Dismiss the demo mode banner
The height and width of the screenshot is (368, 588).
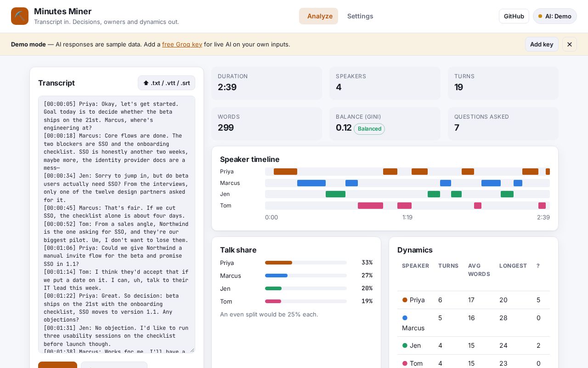[x=570, y=44]
